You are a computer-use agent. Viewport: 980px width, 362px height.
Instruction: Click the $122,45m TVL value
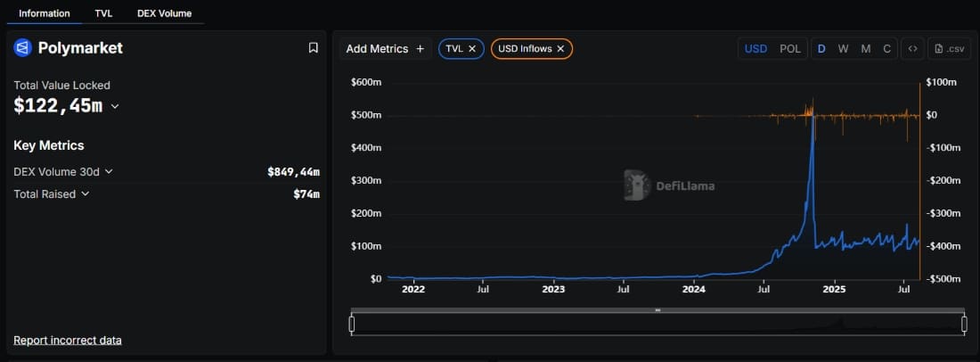58,106
